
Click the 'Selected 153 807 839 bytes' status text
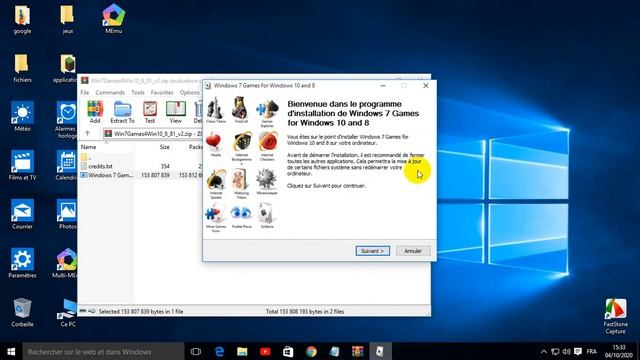(141, 311)
